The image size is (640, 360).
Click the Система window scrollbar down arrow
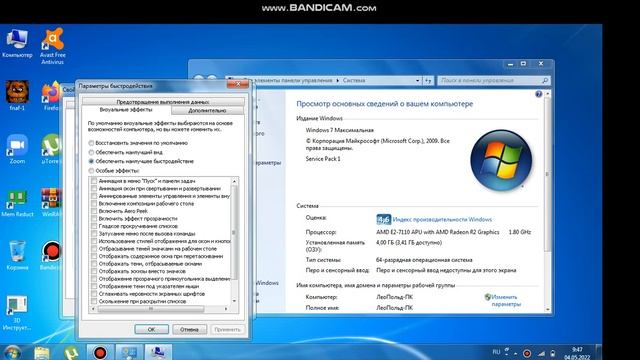coord(547,309)
